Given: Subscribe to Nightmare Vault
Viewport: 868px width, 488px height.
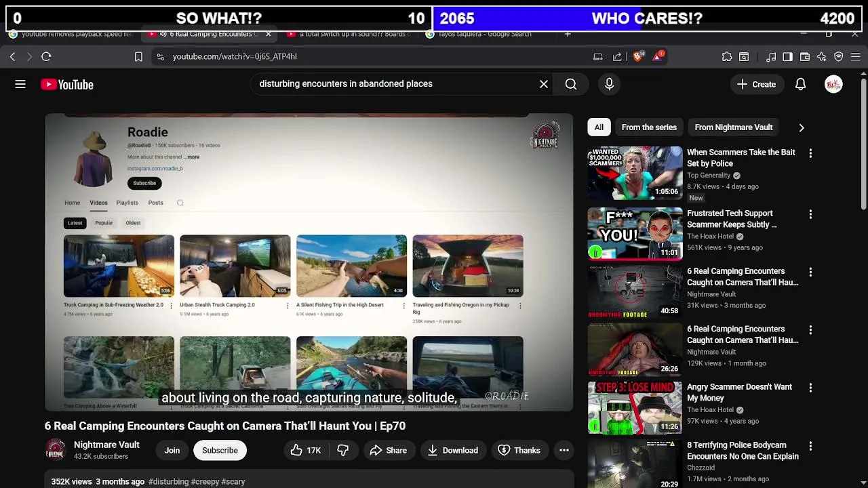Looking at the screenshot, I should coord(220,450).
